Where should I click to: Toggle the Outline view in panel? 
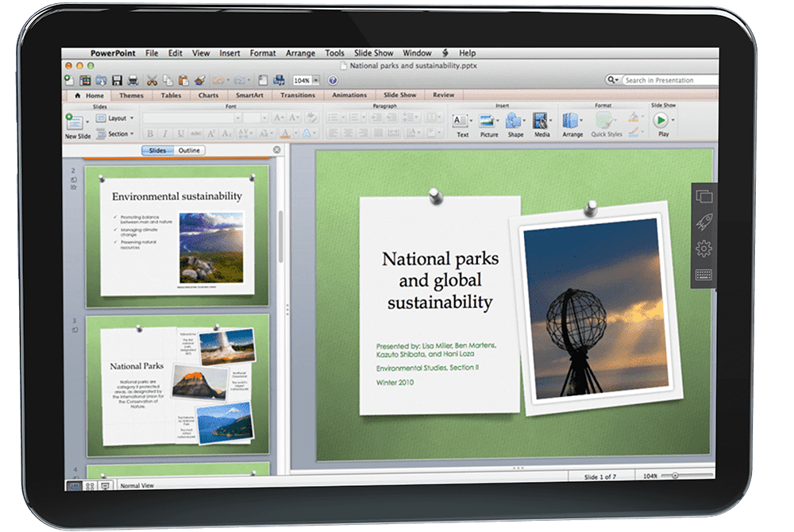190,150
